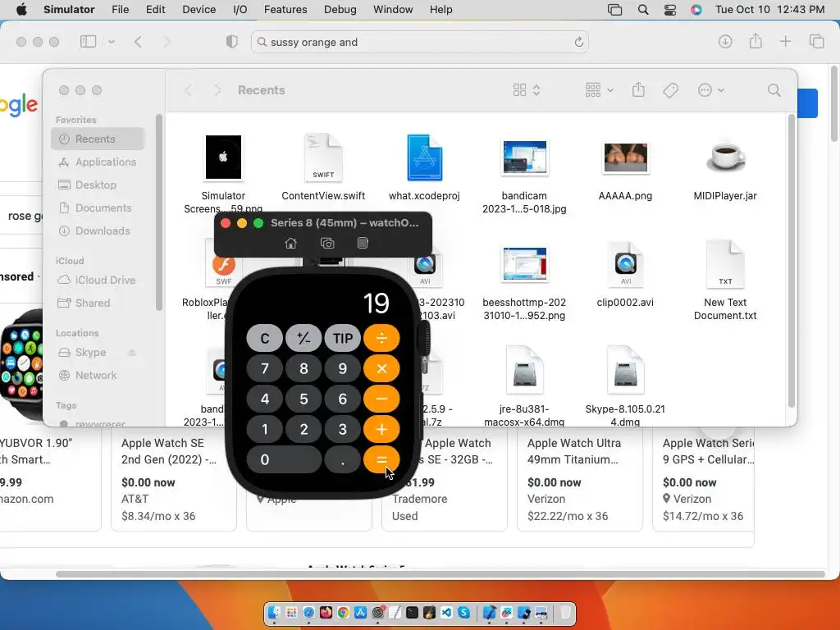This screenshot has width=840, height=630.
Task: Tap the 5 key on watch calculator
Action: (x=304, y=399)
